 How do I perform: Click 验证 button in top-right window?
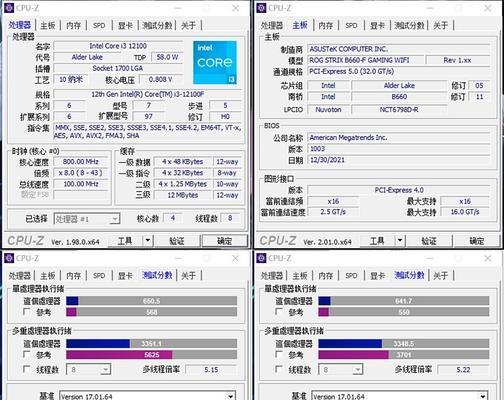429,241
